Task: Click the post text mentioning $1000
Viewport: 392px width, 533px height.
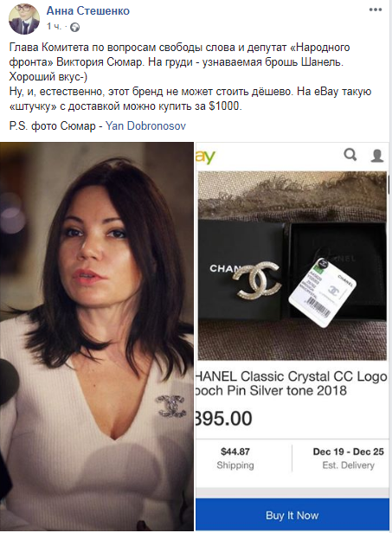Action: pyautogui.click(x=190, y=99)
